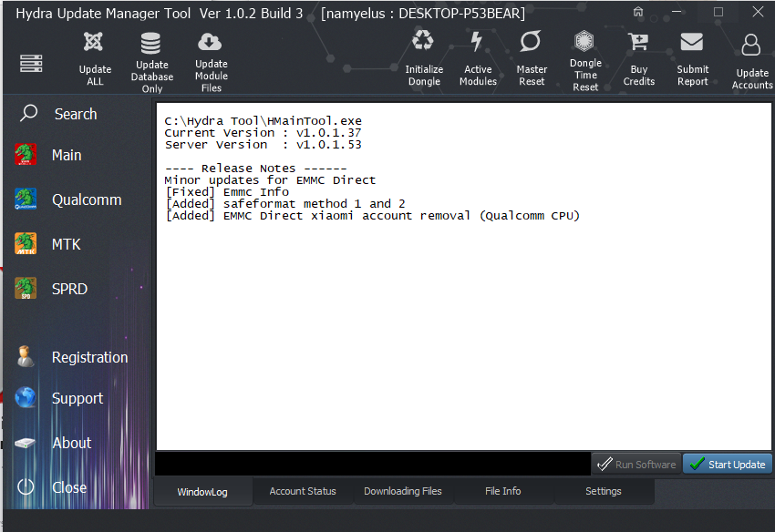The height and width of the screenshot is (532, 775).
Task: Open Support globe entry
Action: (x=59, y=398)
